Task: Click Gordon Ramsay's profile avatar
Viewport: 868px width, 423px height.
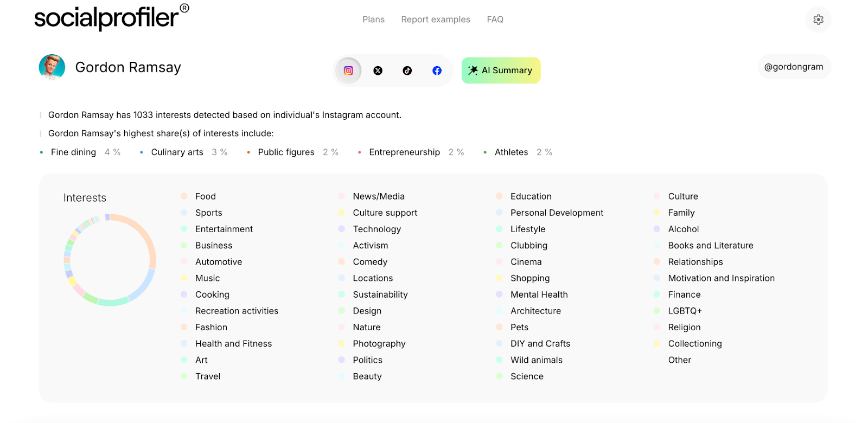Action: [52, 67]
